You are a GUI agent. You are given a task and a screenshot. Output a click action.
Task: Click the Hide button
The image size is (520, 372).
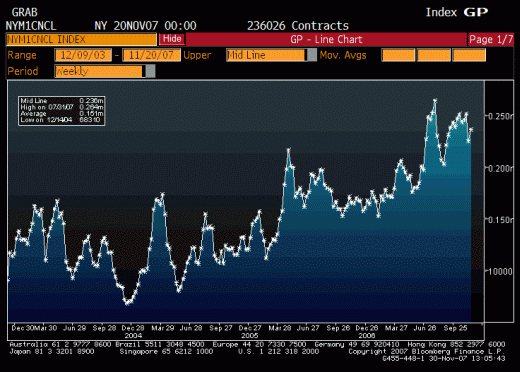172,39
